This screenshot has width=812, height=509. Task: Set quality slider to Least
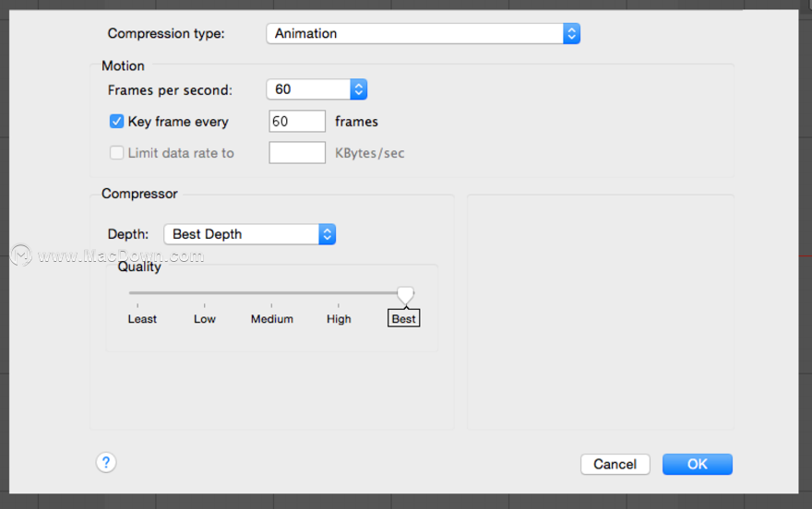[137, 306]
